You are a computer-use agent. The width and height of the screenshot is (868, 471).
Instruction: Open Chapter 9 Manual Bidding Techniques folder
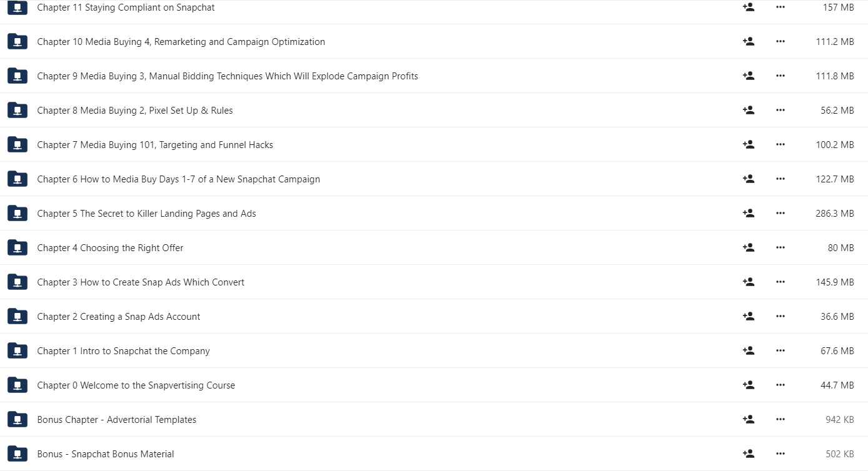pyautogui.click(x=227, y=76)
